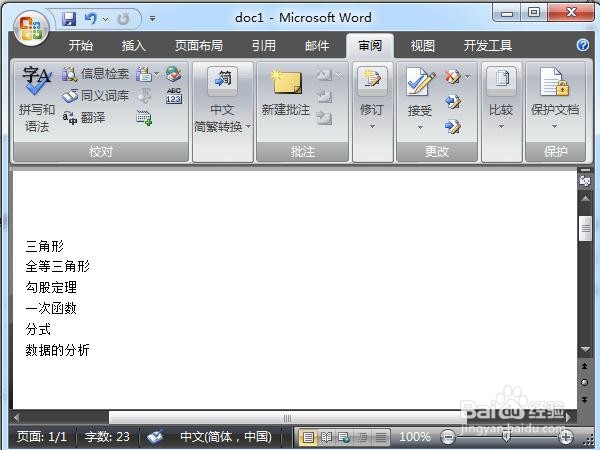
Task: Click the next page double-arrow button
Action: 584,399
